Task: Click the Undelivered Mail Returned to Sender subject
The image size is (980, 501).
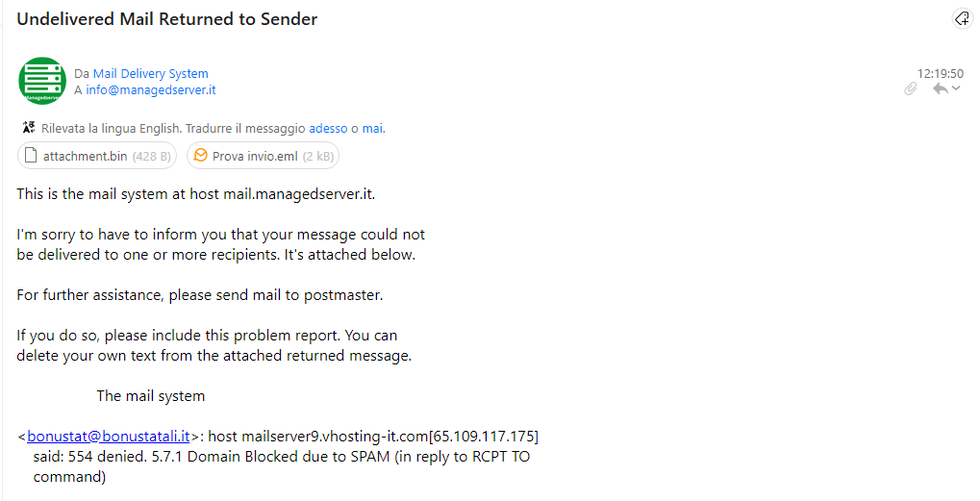Action: (x=167, y=18)
